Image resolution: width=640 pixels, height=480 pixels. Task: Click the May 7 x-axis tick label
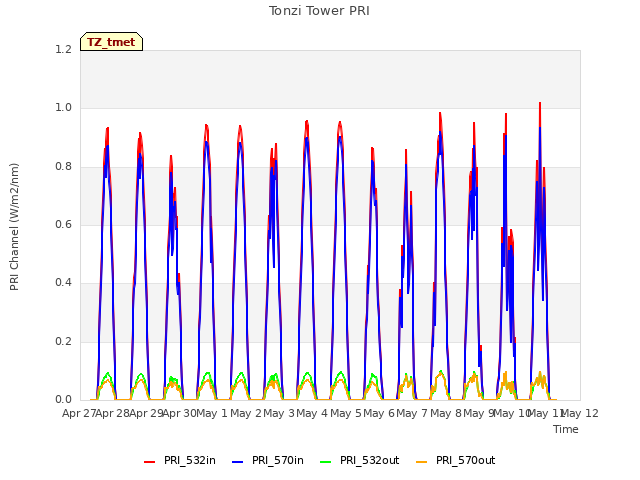412,413
